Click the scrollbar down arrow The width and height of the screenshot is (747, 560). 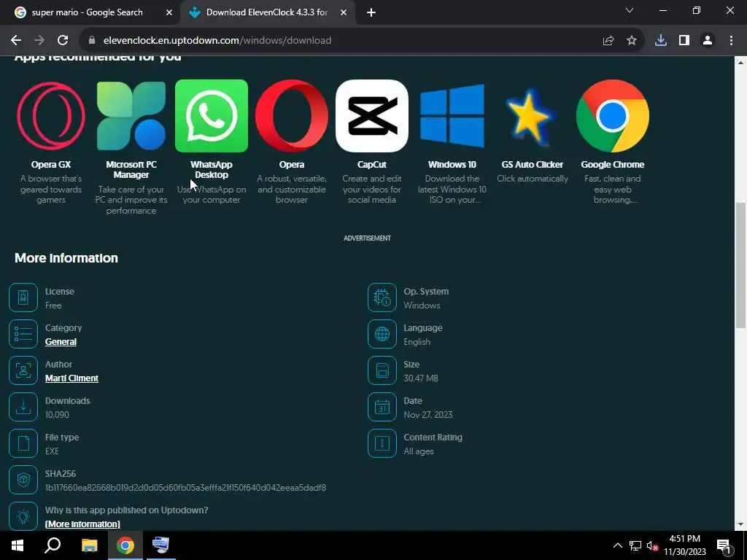740,525
